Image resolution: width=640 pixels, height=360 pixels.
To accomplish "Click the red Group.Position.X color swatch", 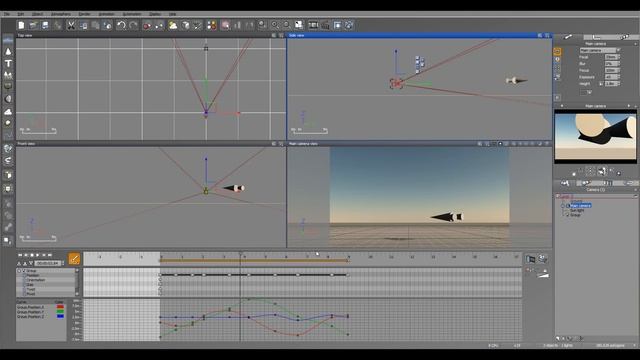I will coord(60,307).
